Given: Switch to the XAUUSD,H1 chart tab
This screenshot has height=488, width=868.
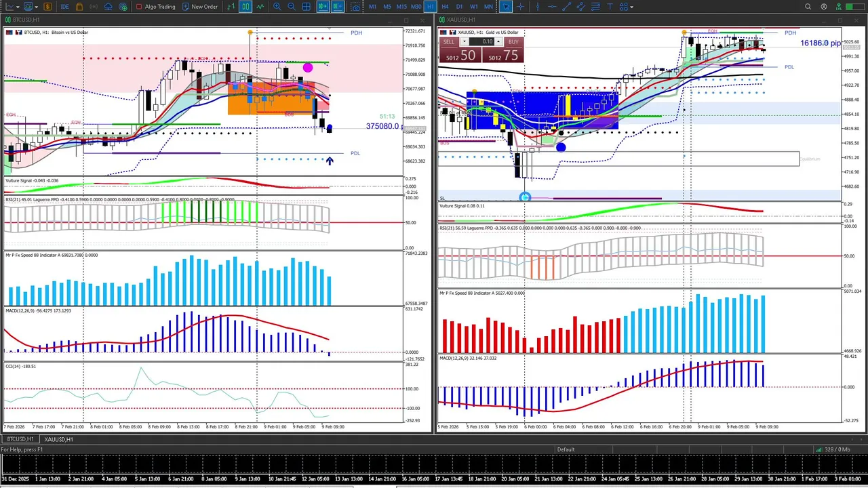Looking at the screenshot, I should coord(59,439).
